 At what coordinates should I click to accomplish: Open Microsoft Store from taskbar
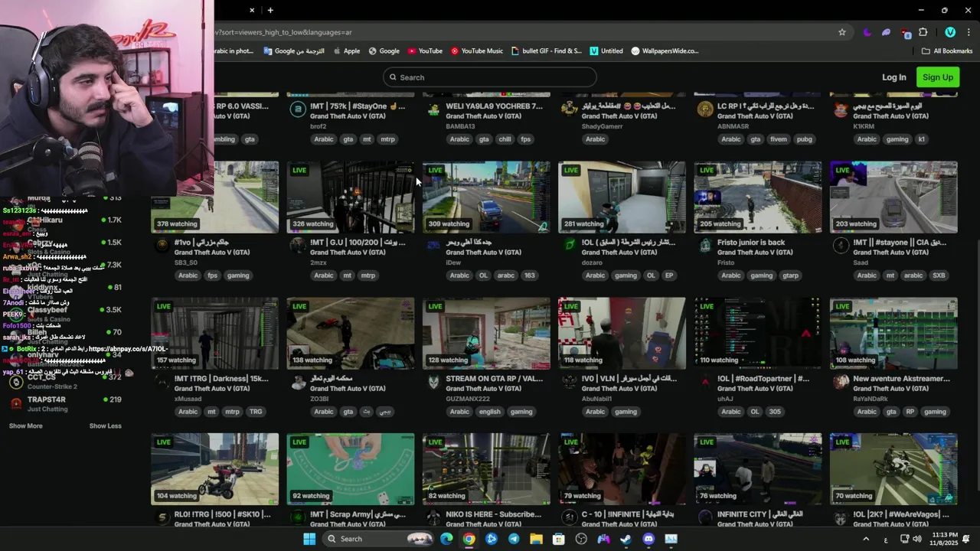pyautogui.click(x=559, y=539)
